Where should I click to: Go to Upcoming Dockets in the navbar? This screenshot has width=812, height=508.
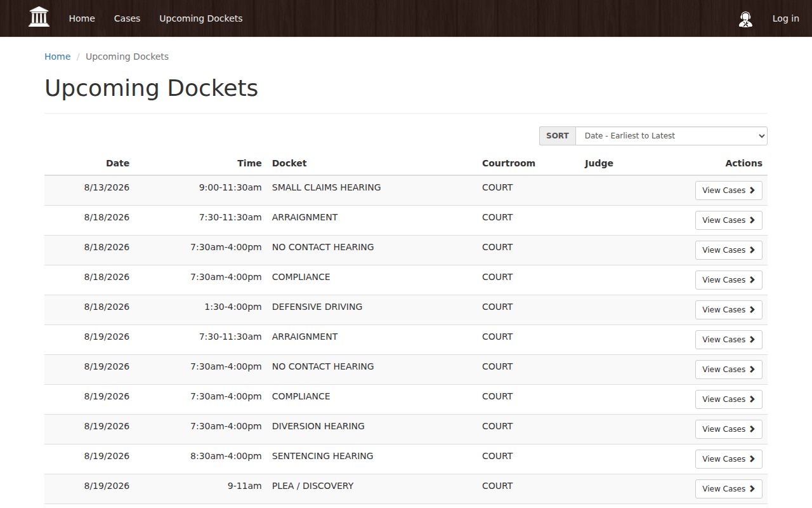(201, 18)
